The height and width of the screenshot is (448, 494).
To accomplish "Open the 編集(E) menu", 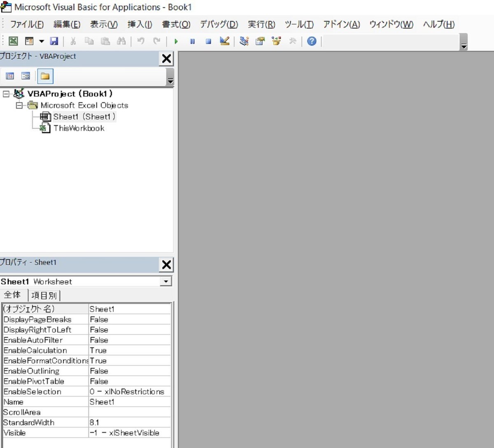I will coord(67,24).
